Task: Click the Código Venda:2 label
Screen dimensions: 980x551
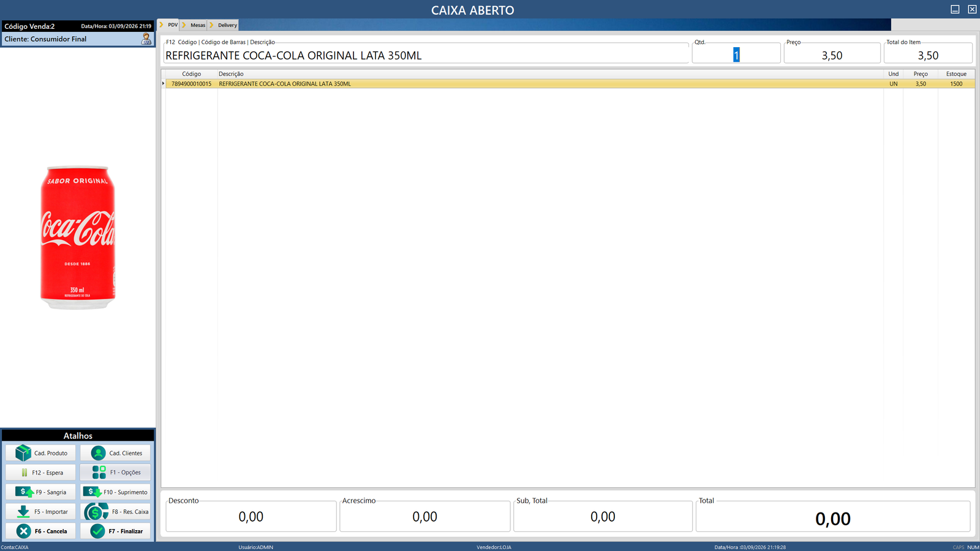Action: pos(29,26)
